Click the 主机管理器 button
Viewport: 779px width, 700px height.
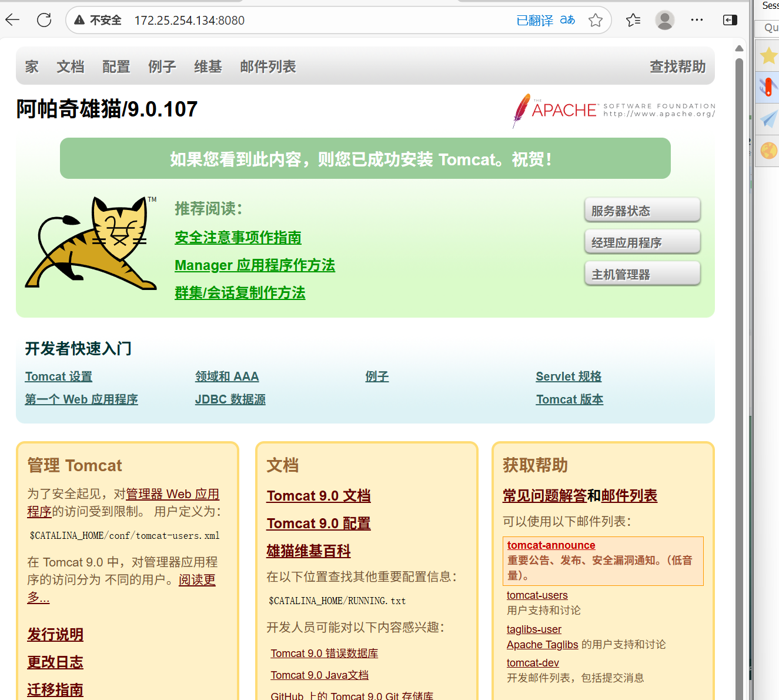[x=643, y=274]
